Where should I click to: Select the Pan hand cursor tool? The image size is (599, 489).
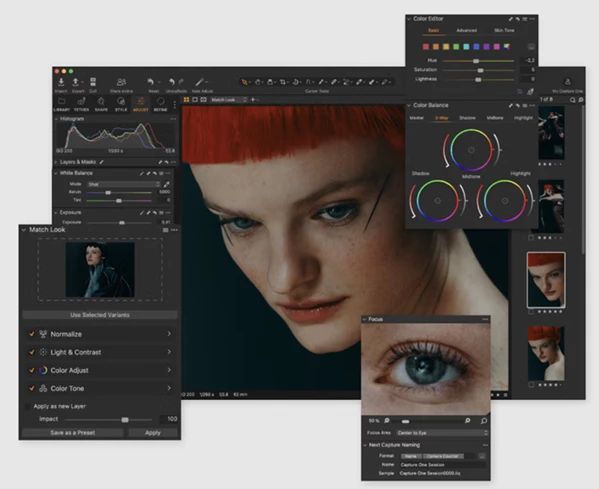[x=257, y=82]
